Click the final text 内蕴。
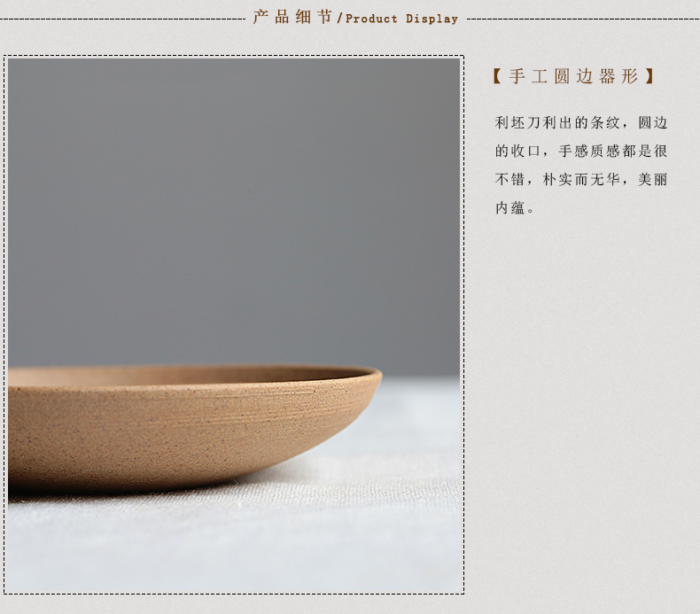The height and width of the screenshot is (614, 700). click(514, 208)
